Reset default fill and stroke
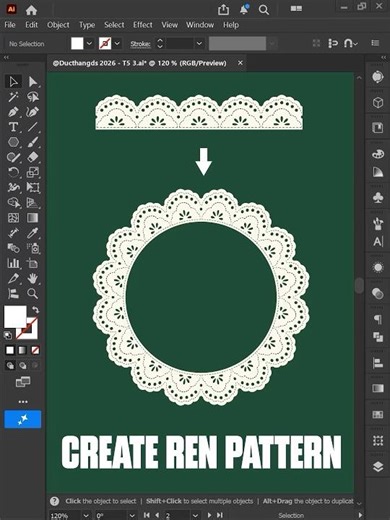The width and height of the screenshot is (390, 520). coord(8,335)
